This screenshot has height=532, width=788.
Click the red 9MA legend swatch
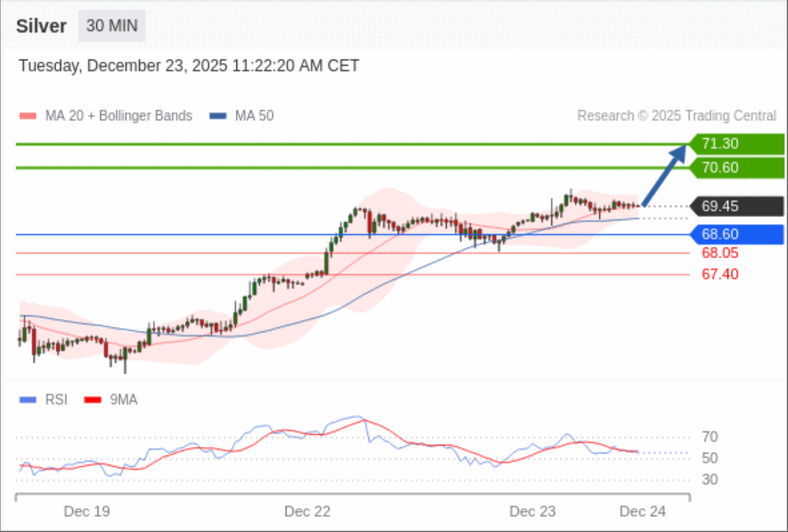click(x=92, y=400)
